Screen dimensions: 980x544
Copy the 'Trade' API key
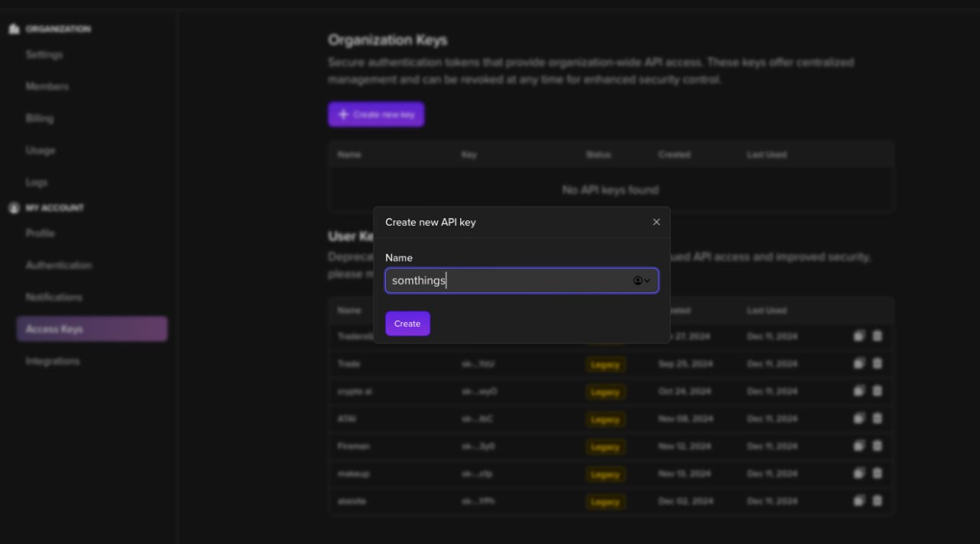[x=859, y=363]
